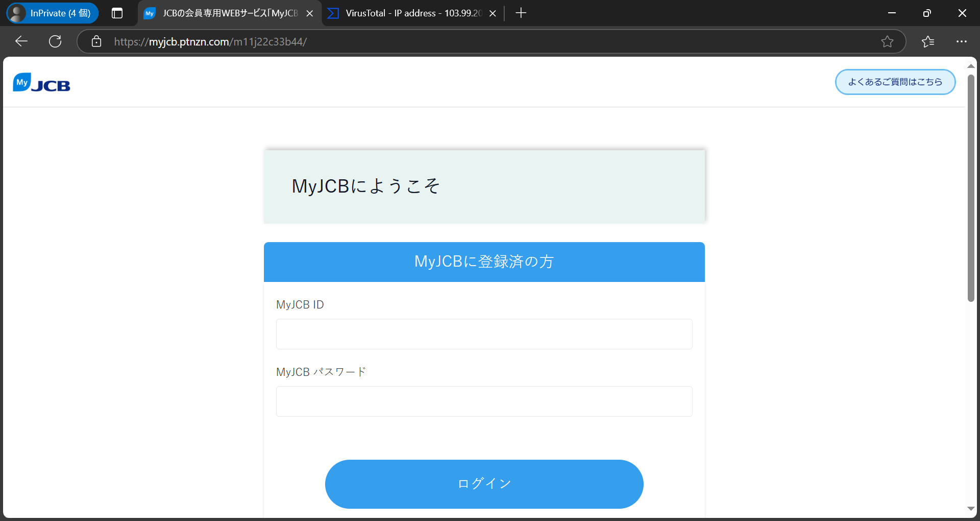Click the ログイン button
The width and height of the screenshot is (980, 521).
click(x=484, y=484)
